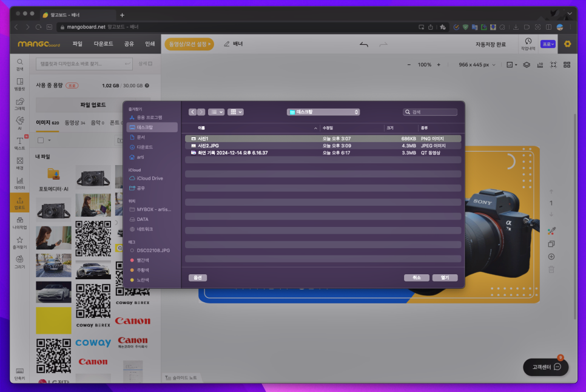Click the search field in file dialog
This screenshot has width=586, height=392.
(x=429, y=112)
